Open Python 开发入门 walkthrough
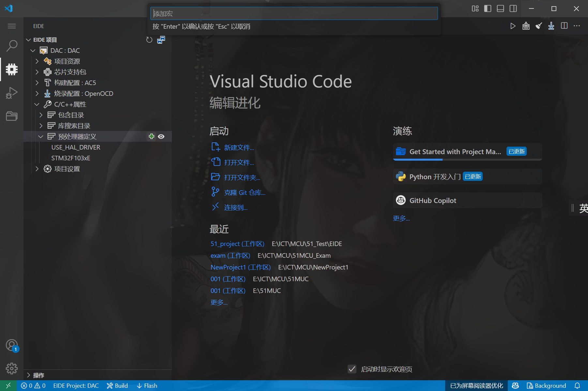 click(x=467, y=177)
